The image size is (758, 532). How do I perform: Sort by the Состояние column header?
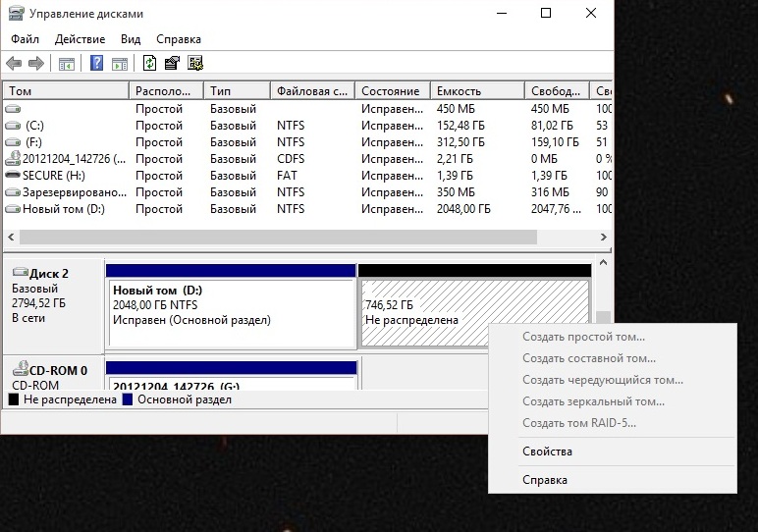tap(393, 91)
